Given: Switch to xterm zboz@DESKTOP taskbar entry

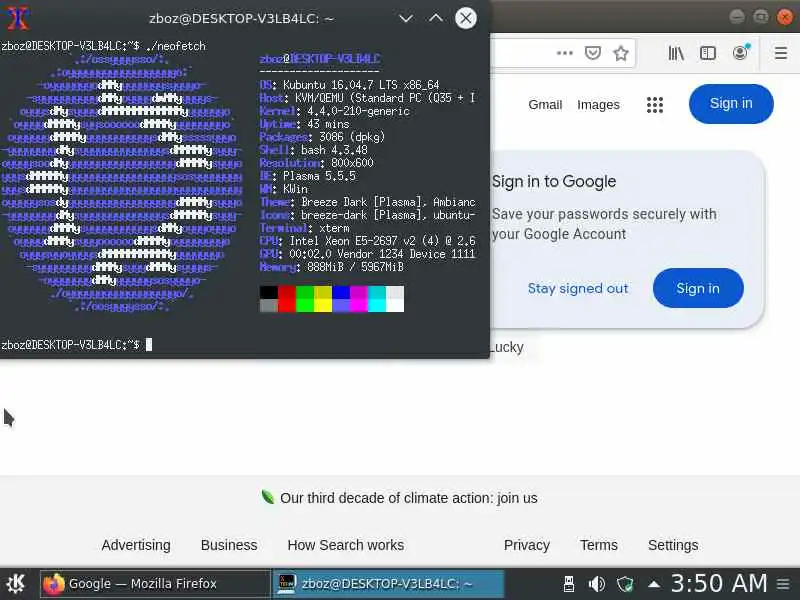Looking at the screenshot, I should 388,583.
